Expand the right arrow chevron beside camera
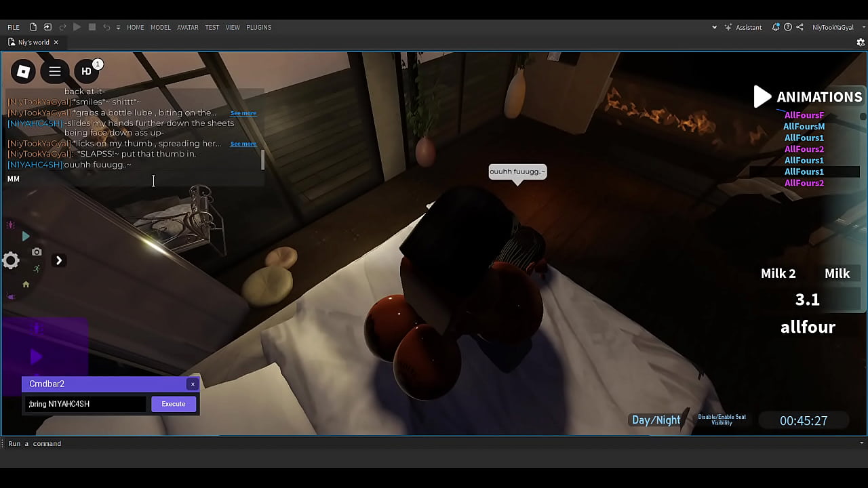Image resolution: width=868 pixels, height=488 pixels. coord(59,260)
